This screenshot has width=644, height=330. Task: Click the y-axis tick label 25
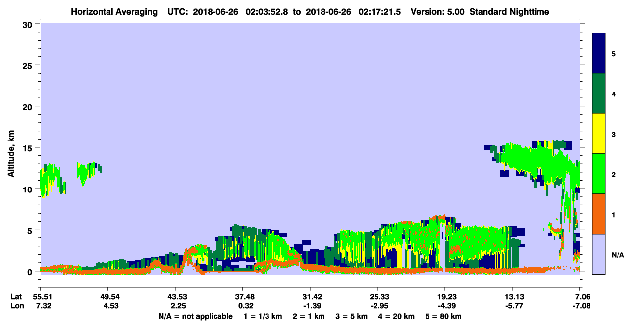click(x=29, y=65)
